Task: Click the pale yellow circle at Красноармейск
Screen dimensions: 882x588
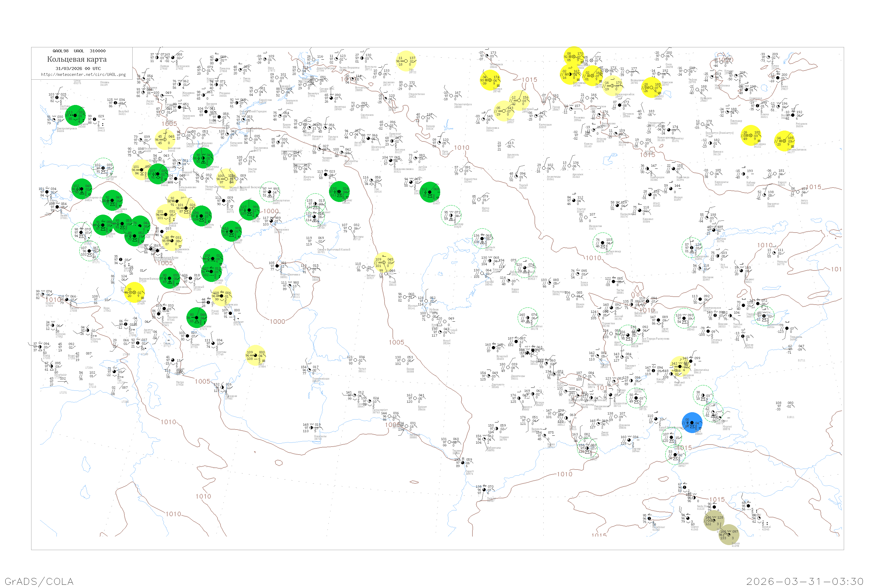Action: 612,86
